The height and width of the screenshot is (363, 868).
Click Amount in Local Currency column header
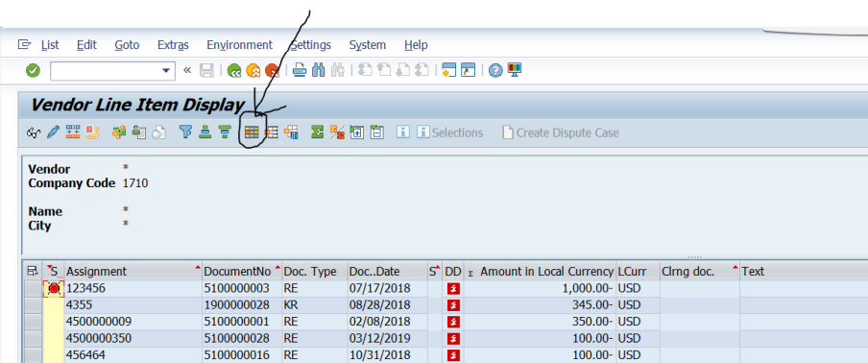tap(541, 271)
